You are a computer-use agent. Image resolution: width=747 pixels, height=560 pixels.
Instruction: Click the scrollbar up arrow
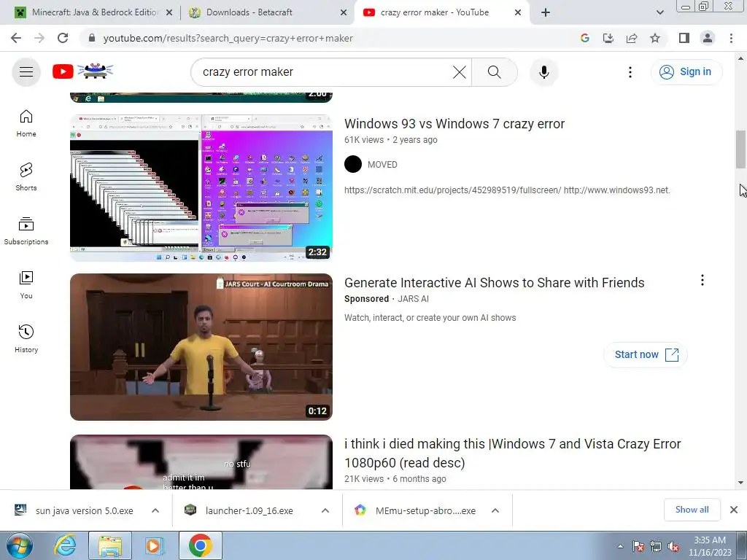coord(741,58)
